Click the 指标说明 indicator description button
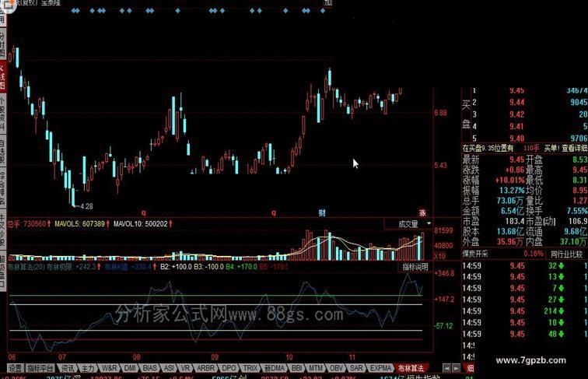The image size is (588, 379). (415, 267)
